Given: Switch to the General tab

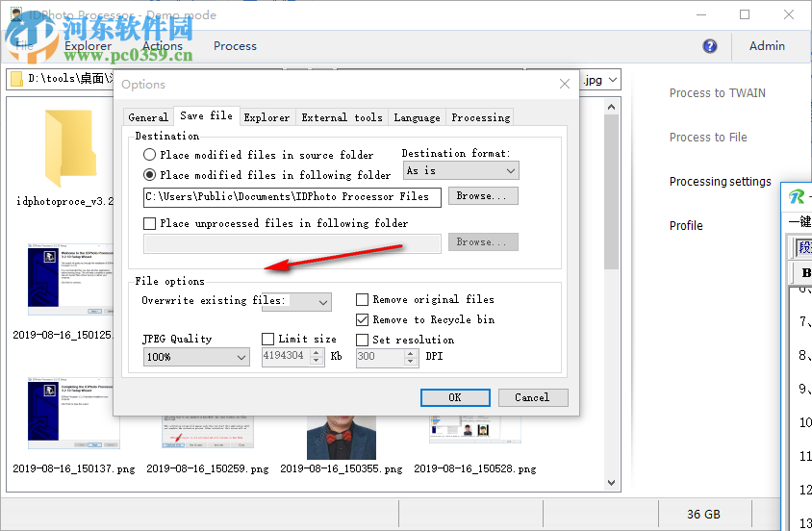Looking at the screenshot, I should (x=148, y=117).
